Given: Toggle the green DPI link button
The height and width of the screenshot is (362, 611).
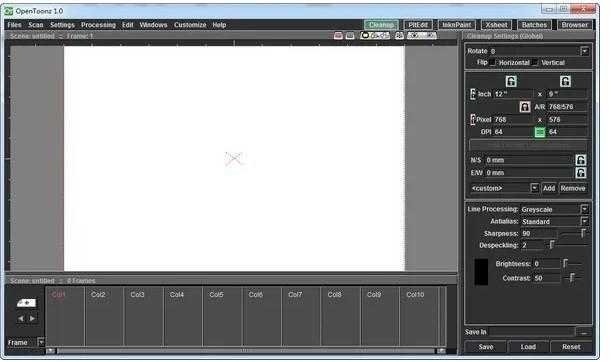Looking at the screenshot, I should click(x=540, y=132).
